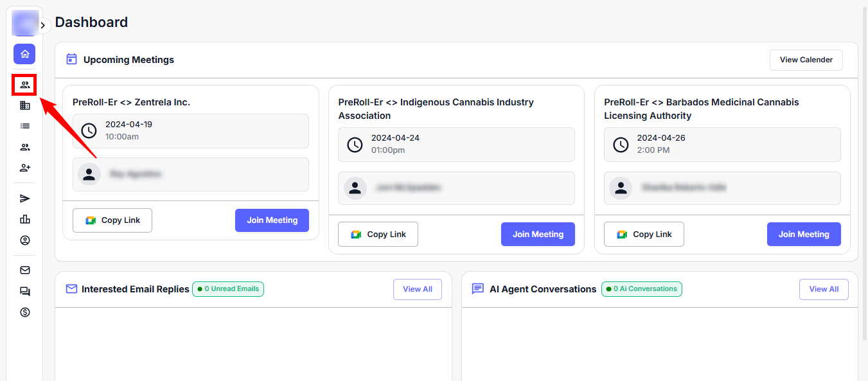This screenshot has width=868, height=381.
Task: Open the building icon in the sidebar
Action: (x=25, y=105)
